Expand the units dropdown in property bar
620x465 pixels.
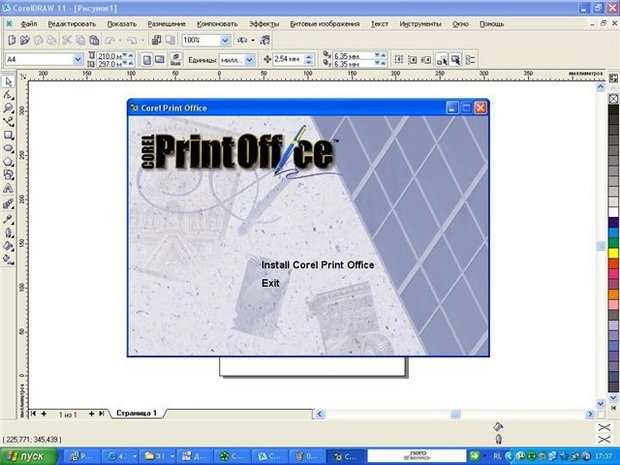click(250, 59)
